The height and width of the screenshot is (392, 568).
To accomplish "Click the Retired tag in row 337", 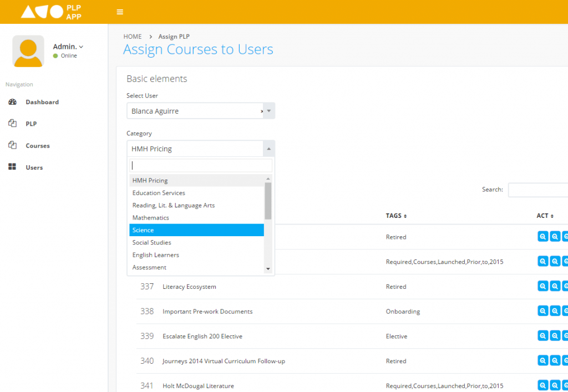I will [x=396, y=287].
